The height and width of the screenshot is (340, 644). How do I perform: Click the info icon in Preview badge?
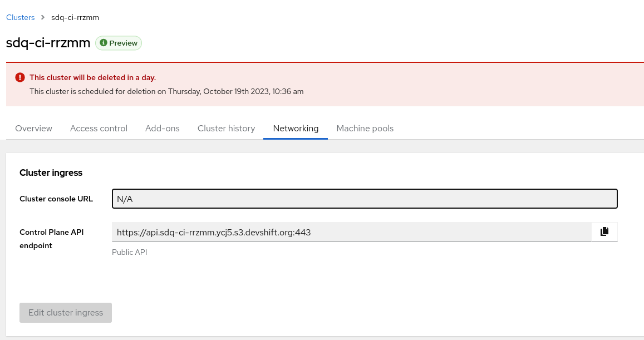tap(104, 43)
